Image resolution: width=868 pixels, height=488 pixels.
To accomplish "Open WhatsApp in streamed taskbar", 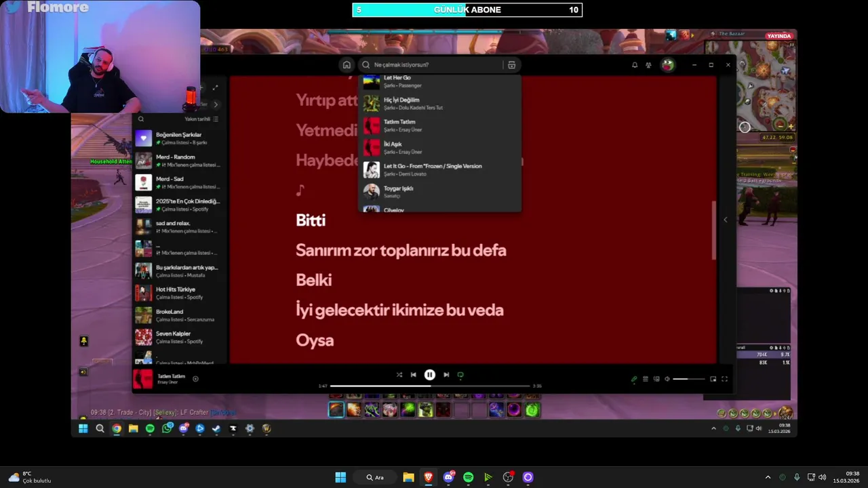I will (167, 428).
